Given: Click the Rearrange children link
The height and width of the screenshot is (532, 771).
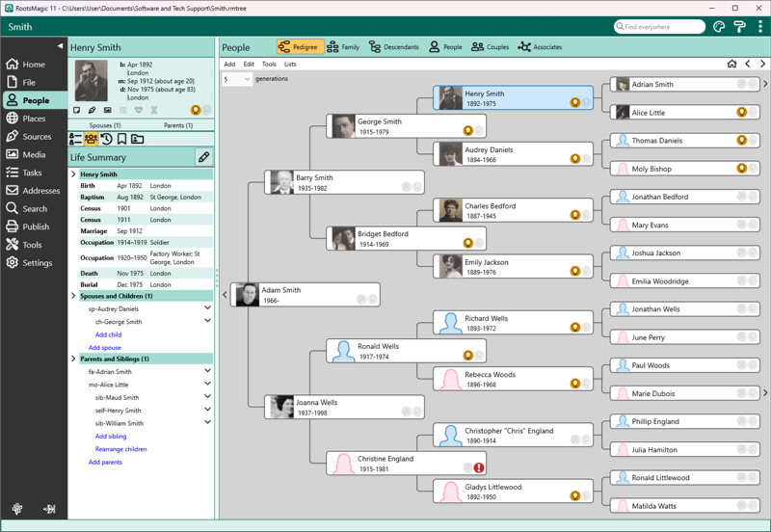Looking at the screenshot, I should [120, 449].
